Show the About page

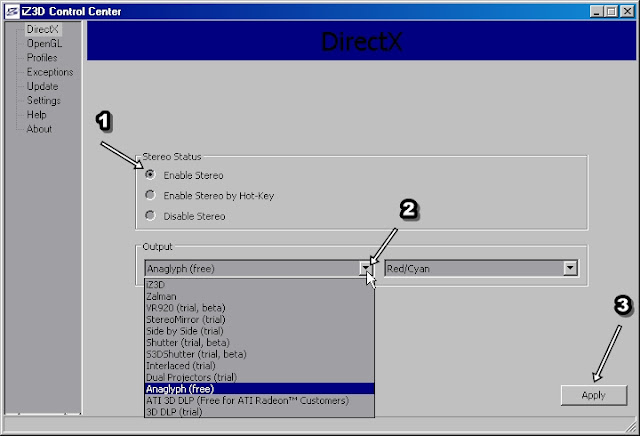pos(39,129)
